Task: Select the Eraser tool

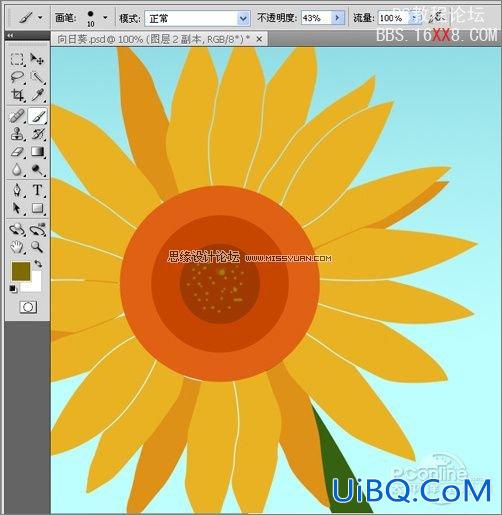Action: [x=17, y=152]
